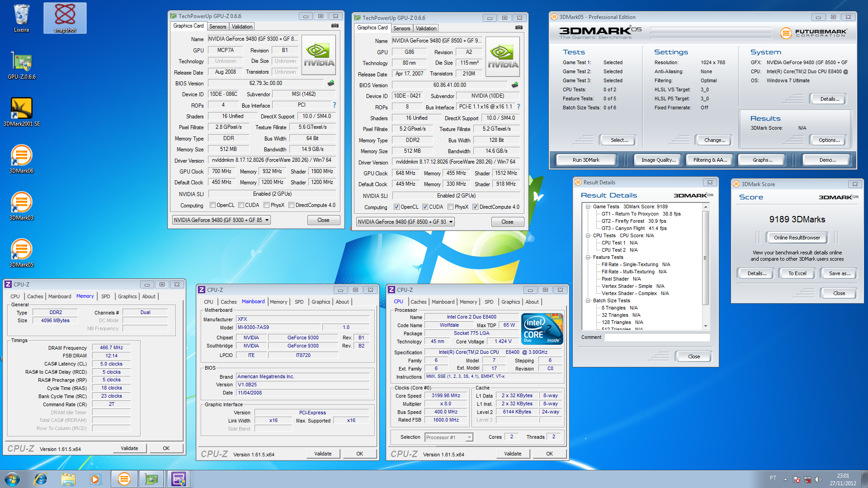This screenshot has height=488, width=868.
Task: Collapse Batch Size Tests tree node
Action: click(x=588, y=300)
